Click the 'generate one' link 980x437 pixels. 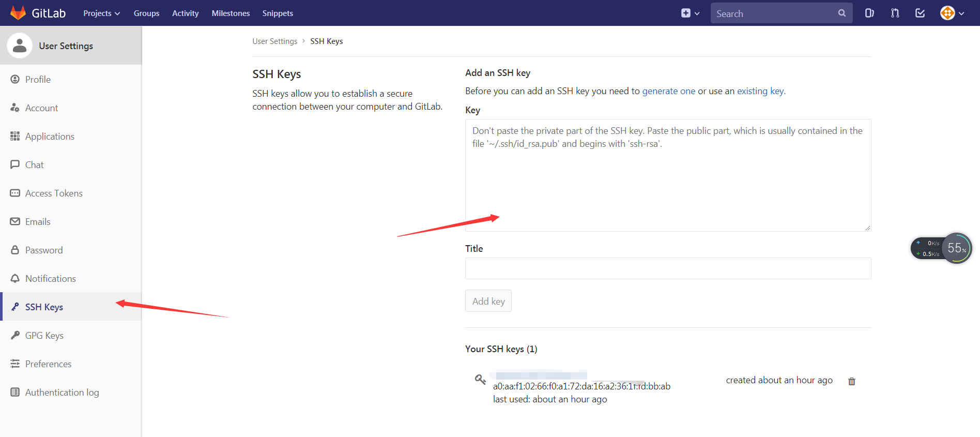tap(669, 91)
